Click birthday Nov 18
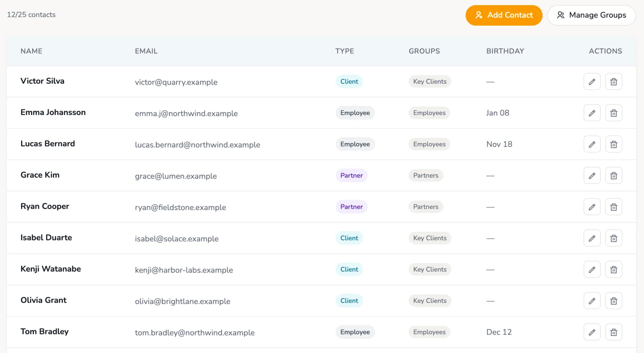644x353 pixels. coord(499,144)
